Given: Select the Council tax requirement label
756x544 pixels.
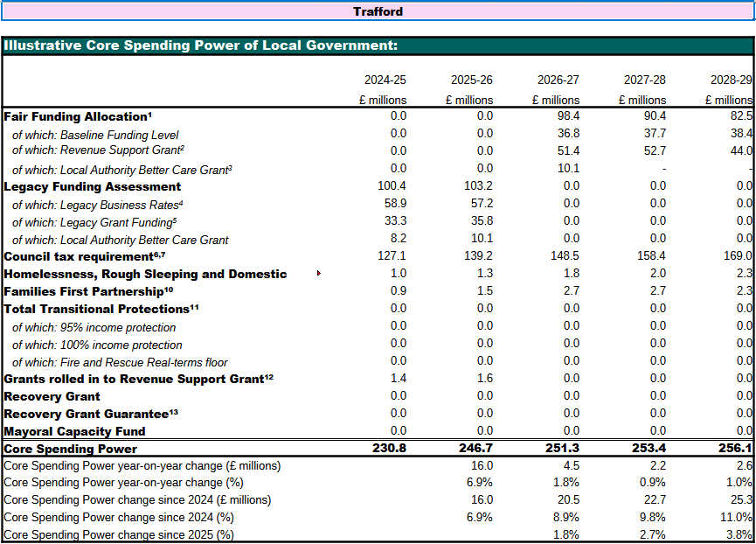Looking at the screenshot, I should click(x=85, y=256).
